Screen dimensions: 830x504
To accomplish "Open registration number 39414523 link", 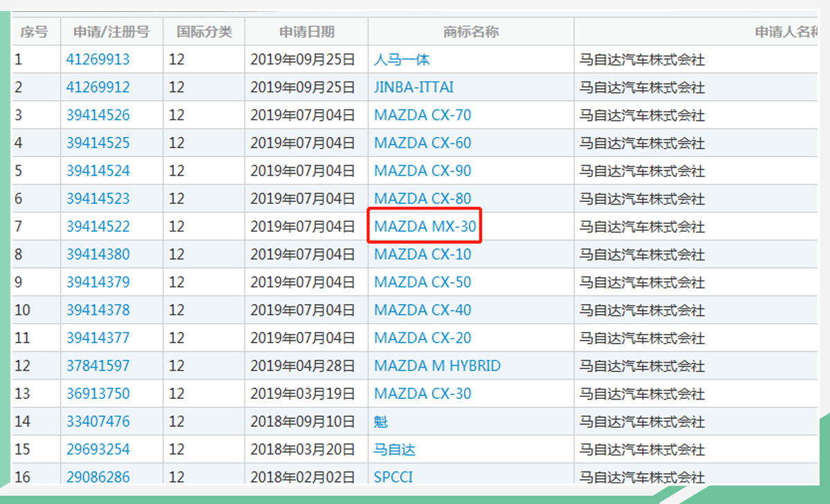I will [98, 198].
